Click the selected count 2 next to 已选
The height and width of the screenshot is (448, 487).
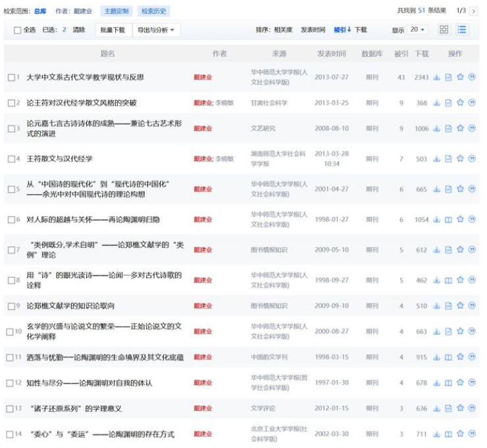pos(64,30)
